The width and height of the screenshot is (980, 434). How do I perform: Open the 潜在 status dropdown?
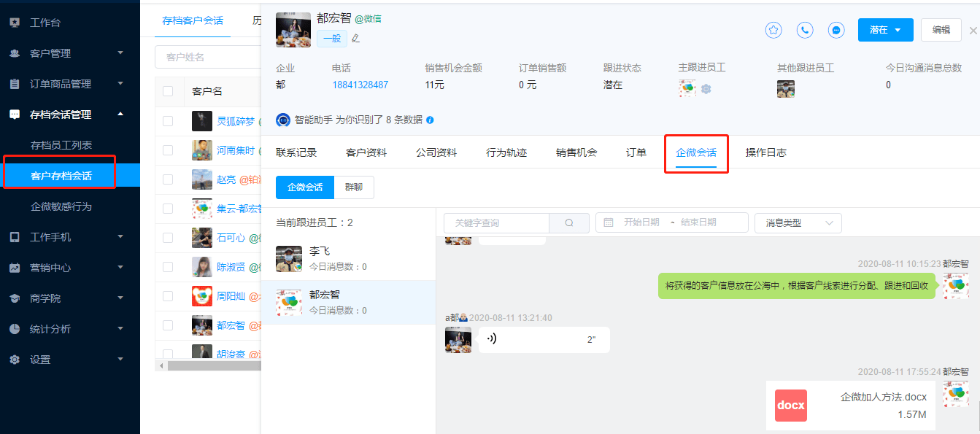885,30
